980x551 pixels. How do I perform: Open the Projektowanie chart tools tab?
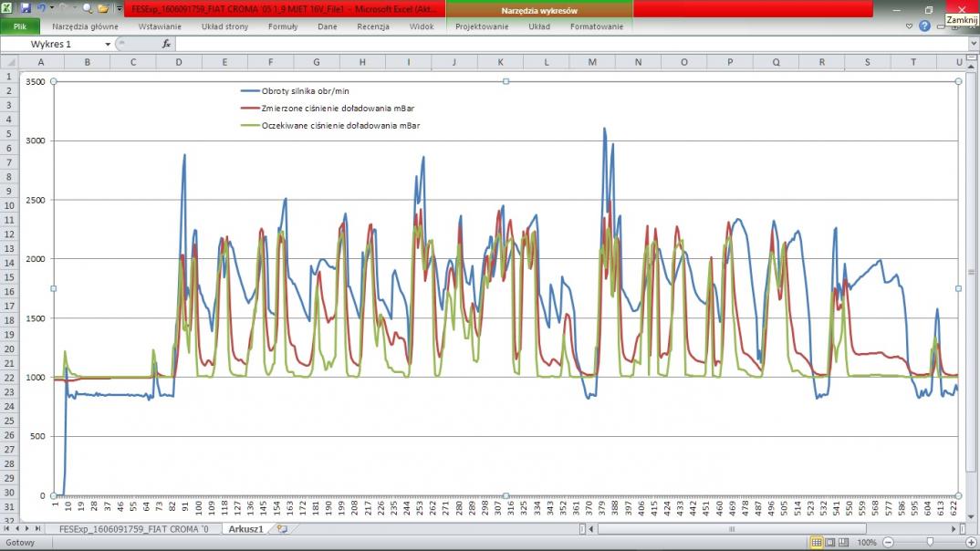482,26
